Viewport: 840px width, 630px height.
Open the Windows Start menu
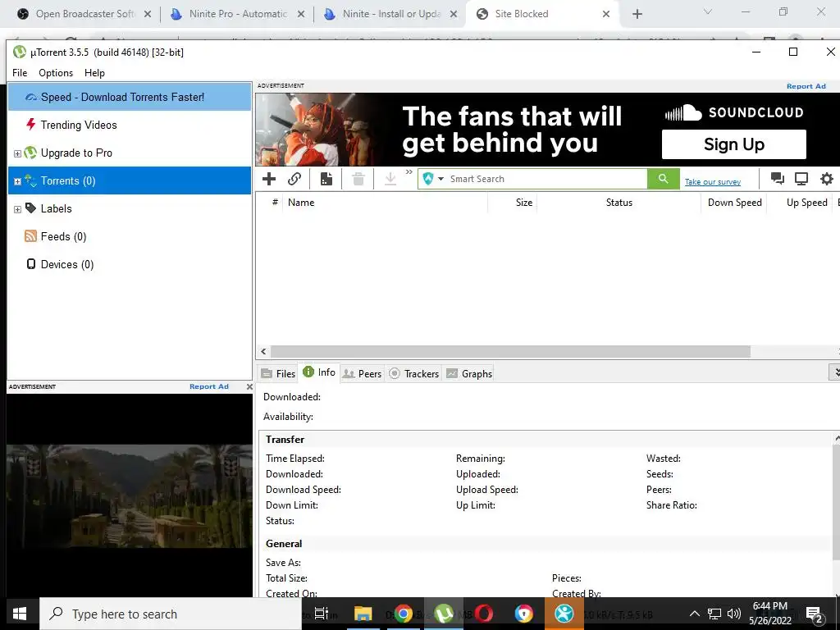20,614
